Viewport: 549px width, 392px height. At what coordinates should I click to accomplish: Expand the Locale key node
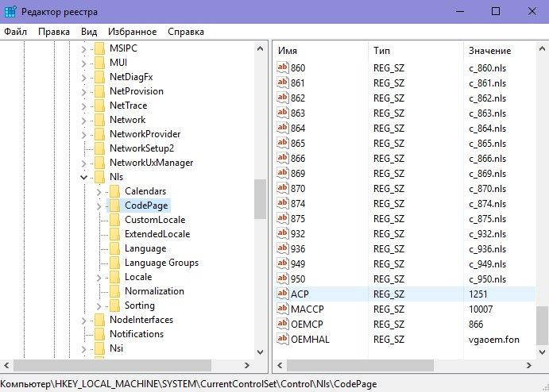99,277
